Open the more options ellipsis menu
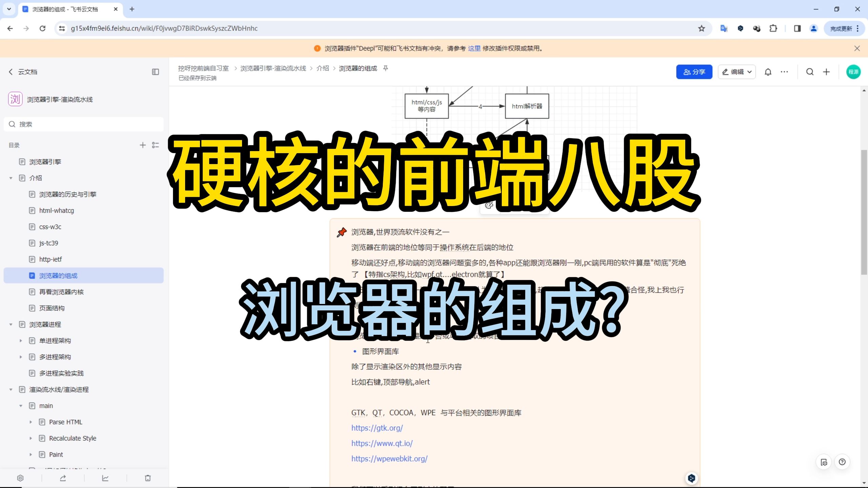This screenshot has width=868, height=488. [x=784, y=72]
